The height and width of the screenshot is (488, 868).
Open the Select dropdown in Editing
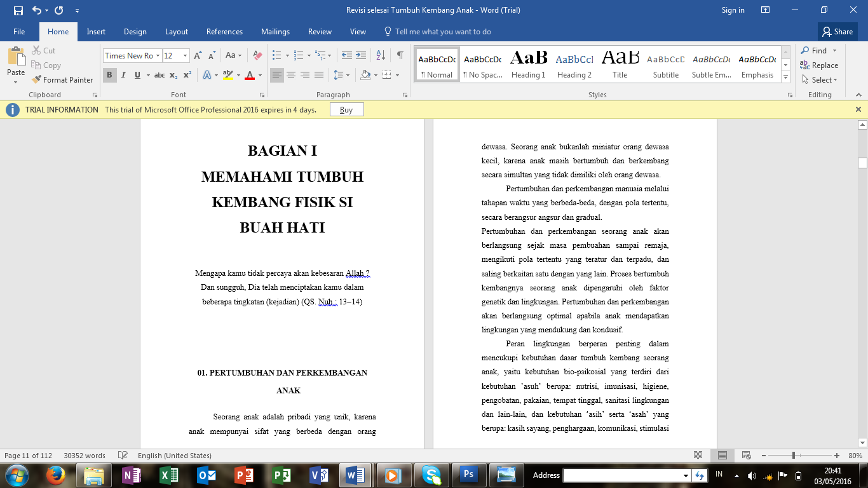coord(820,80)
